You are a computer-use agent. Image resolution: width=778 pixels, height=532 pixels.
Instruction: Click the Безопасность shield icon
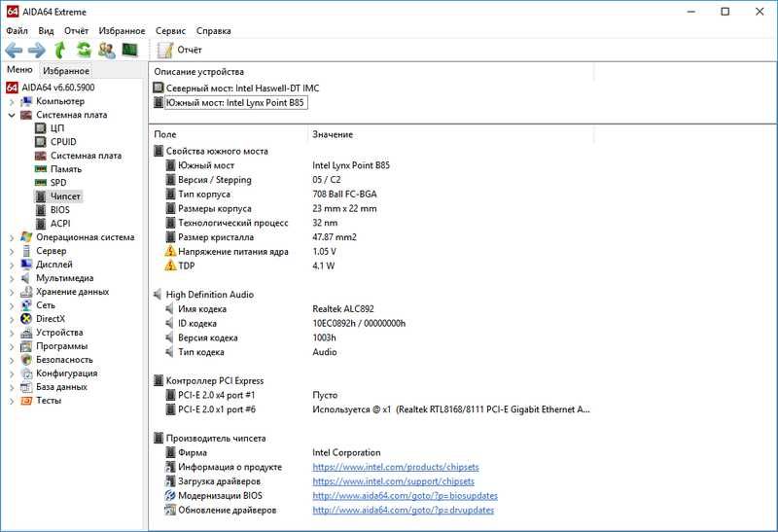click(26, 360)
